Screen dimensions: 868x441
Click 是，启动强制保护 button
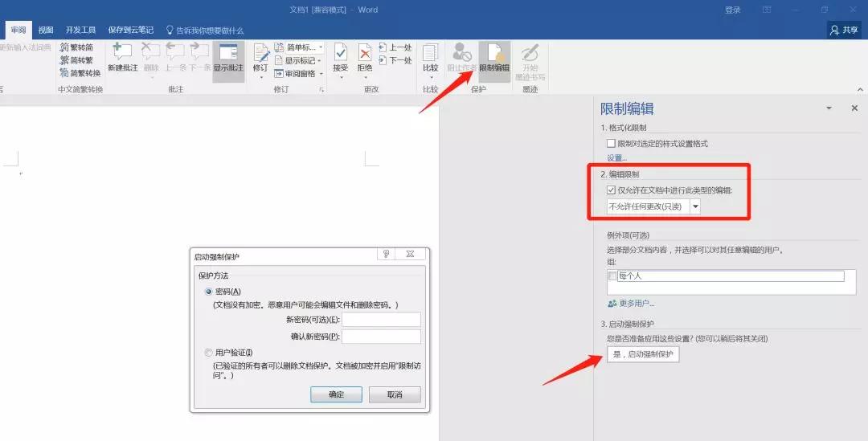click(x=643, y=354)
